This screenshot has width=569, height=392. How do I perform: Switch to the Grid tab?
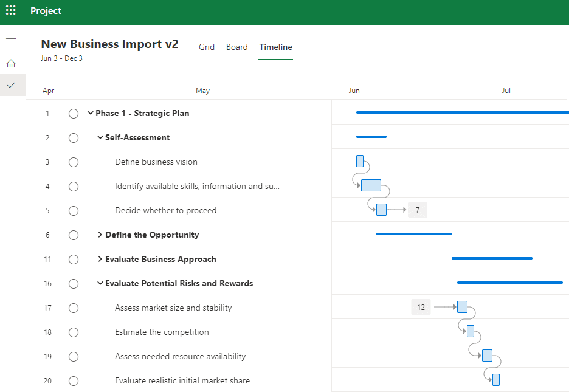(207, 47)
